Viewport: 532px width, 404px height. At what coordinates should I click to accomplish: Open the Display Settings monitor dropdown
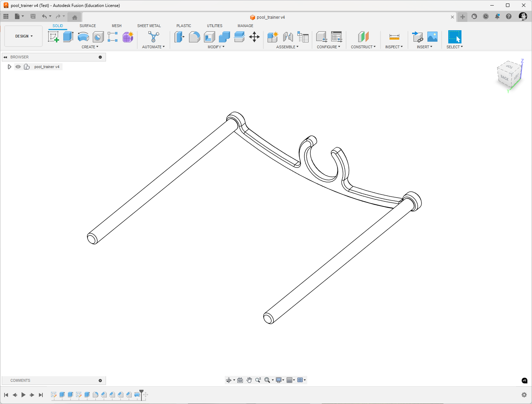(x=280, y=380)
